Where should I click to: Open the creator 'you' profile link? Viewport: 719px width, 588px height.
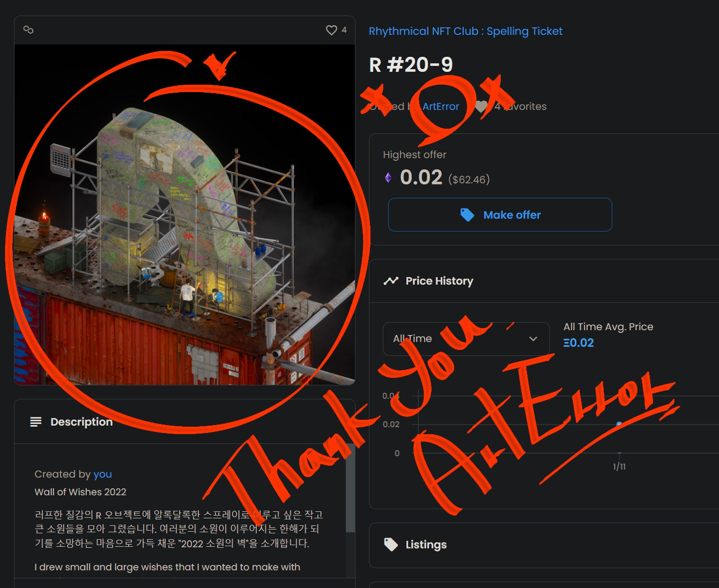tap(102, 474)
